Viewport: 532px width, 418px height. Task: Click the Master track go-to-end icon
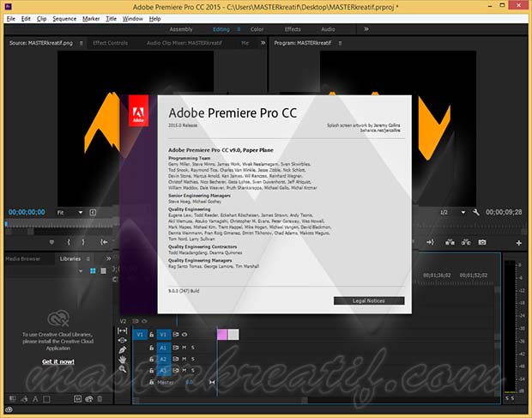tap(212, 382)
